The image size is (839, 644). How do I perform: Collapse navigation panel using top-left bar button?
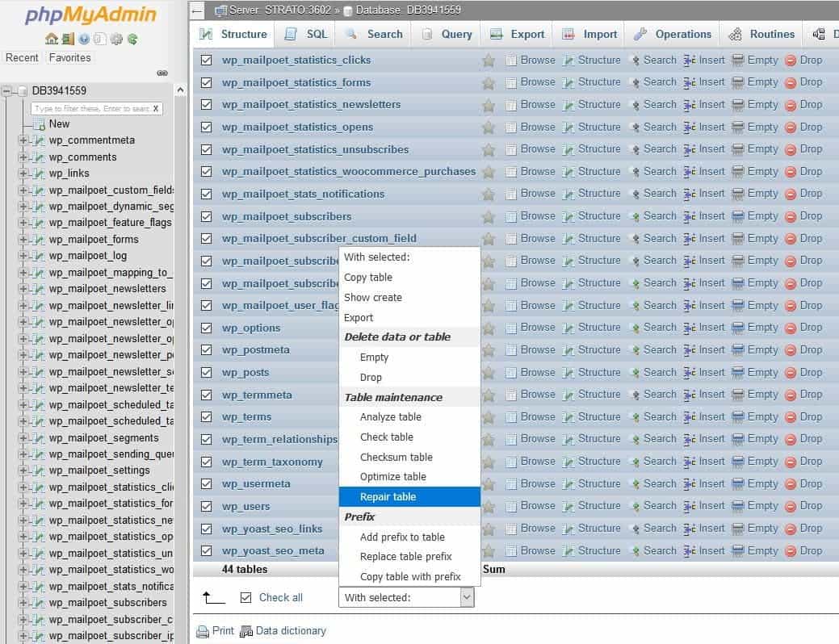coord(197,10)
